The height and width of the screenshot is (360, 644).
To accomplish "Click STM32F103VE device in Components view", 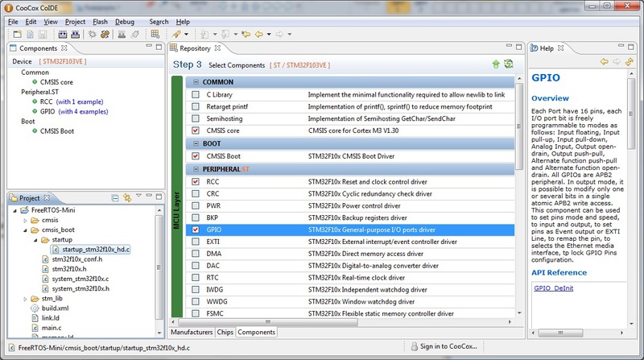I will tap(63, 61).
